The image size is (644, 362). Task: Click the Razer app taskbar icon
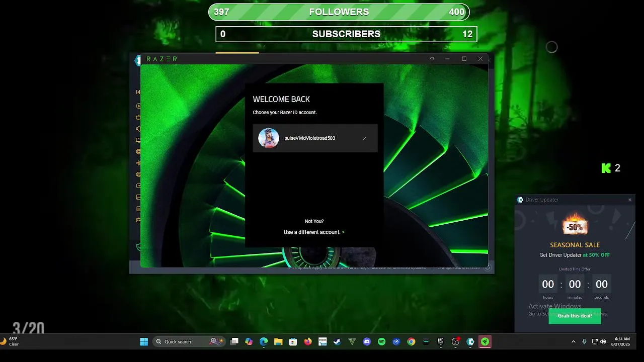pyautogui.click(x=485, y=342)
